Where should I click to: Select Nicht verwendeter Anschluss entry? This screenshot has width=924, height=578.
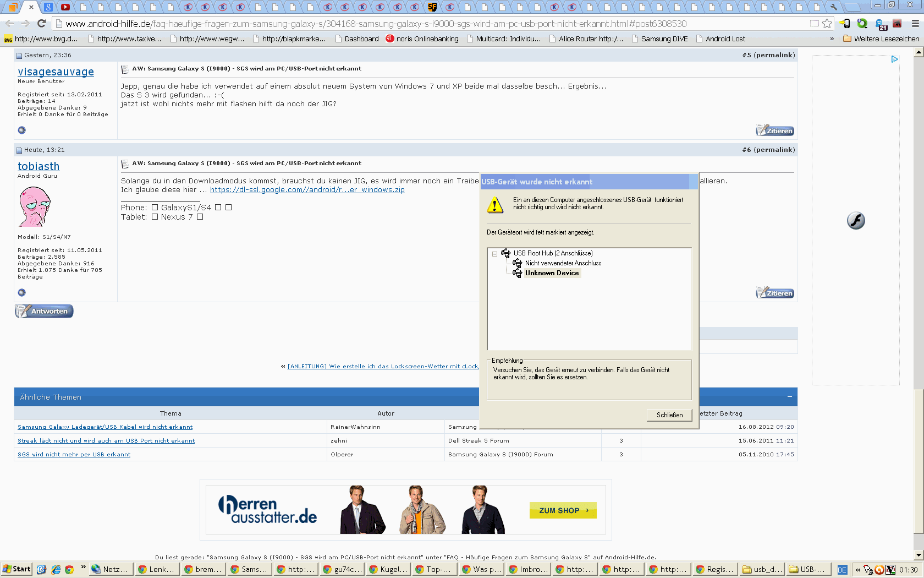tap(563, 263)
